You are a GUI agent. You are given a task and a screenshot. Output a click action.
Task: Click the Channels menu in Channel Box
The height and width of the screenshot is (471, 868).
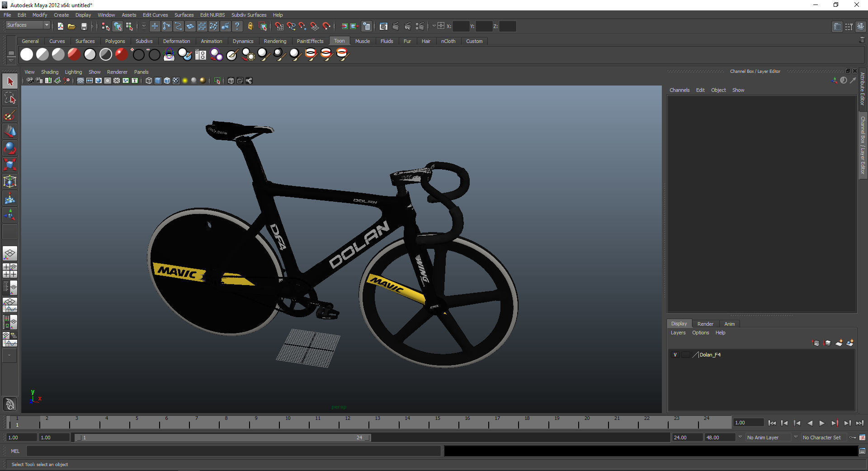coord(679,90)
